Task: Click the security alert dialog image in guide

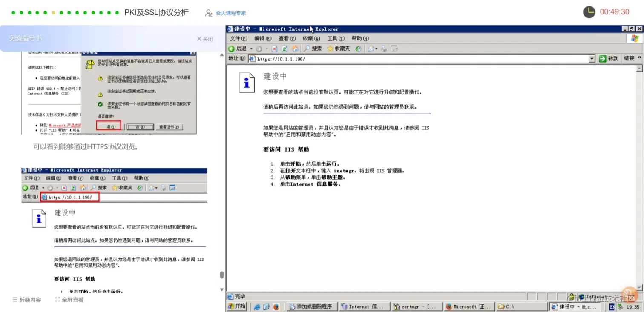Action: 139,92
